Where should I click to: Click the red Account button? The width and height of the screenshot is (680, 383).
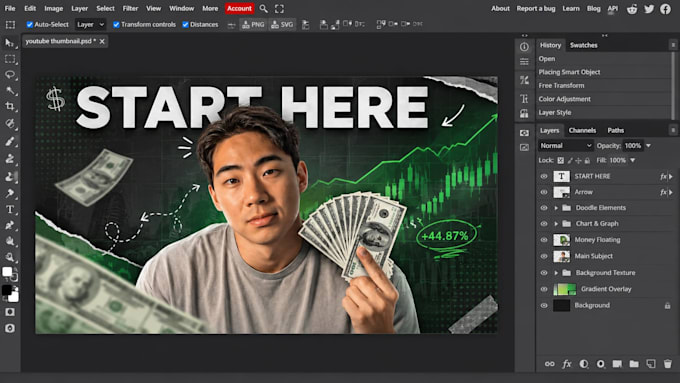pyautogui.click(x=239, y=8)
